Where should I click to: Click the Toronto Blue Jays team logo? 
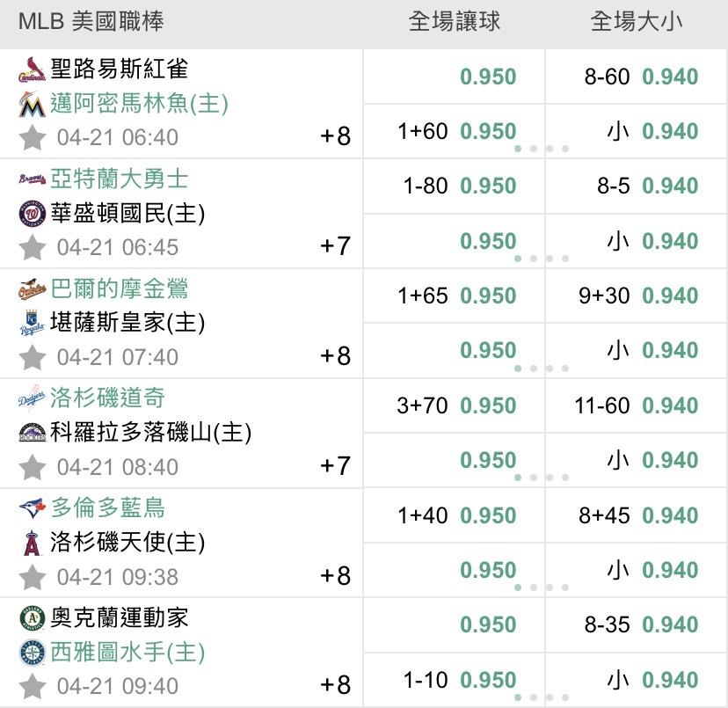click(x=32, y=508)
